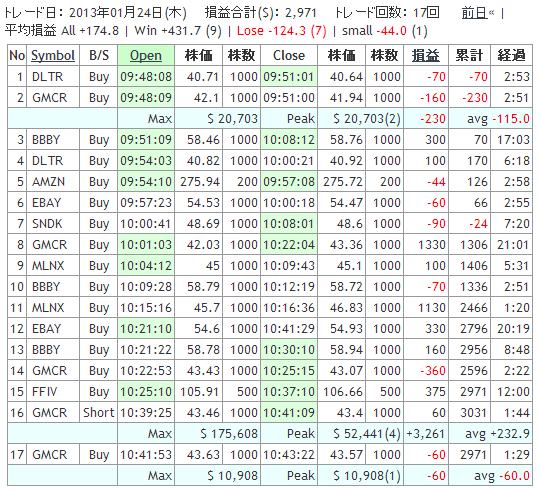This screenshot has height=490, width=539.
Task: Click the Close column header
Action: [x=289, y=55]
